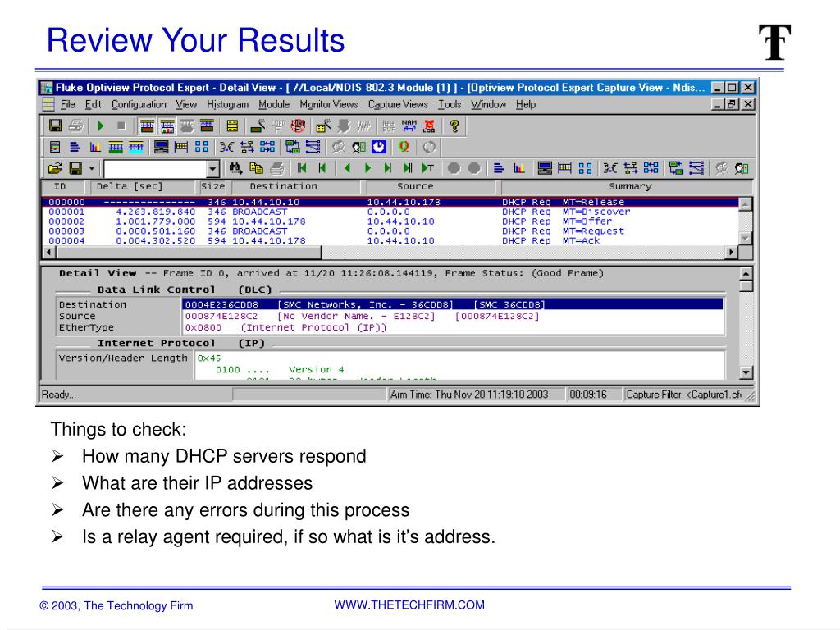The width and height of the screenshot is (840, 630).
Task: Open the Edit menu
Action: click(94, 104)
